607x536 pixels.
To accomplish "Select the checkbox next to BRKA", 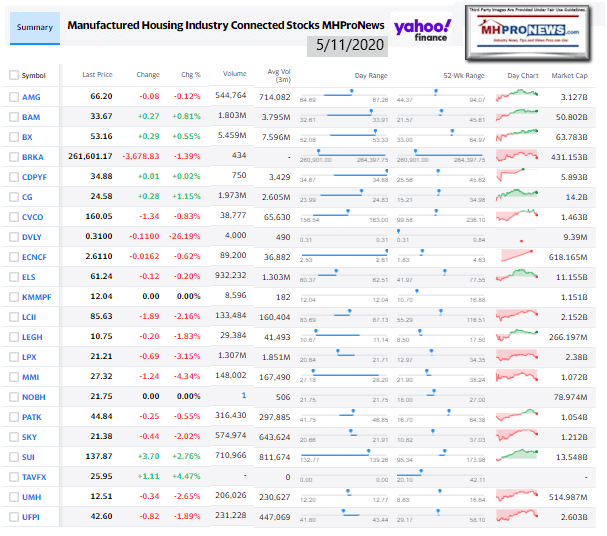I will 13,157.
